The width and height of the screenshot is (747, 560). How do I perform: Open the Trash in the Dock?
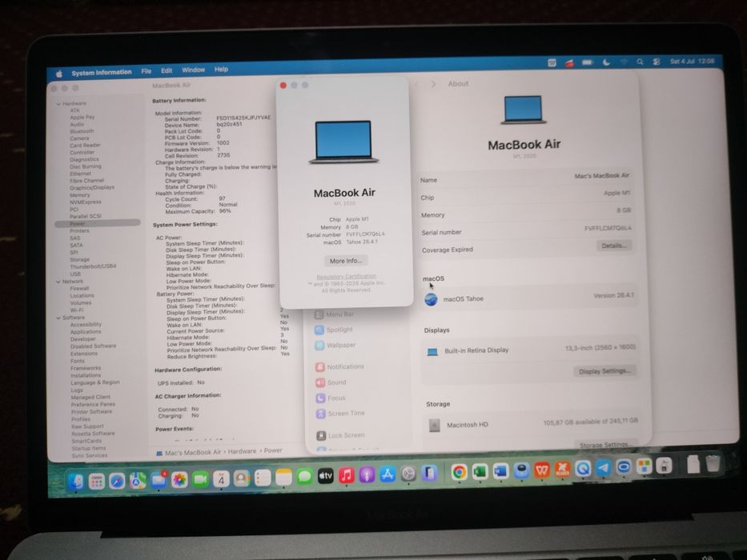click(713, 464)
